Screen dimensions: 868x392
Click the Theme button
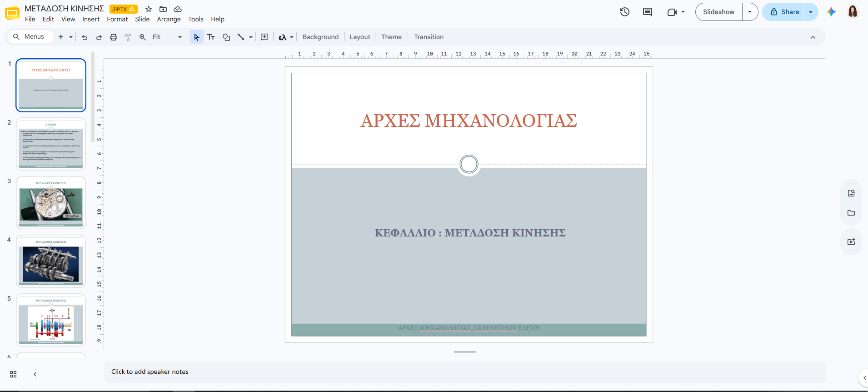click(391, 37)
